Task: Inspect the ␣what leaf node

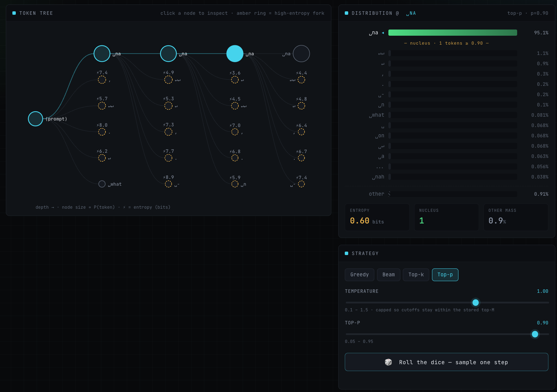Action: [102, 184]
